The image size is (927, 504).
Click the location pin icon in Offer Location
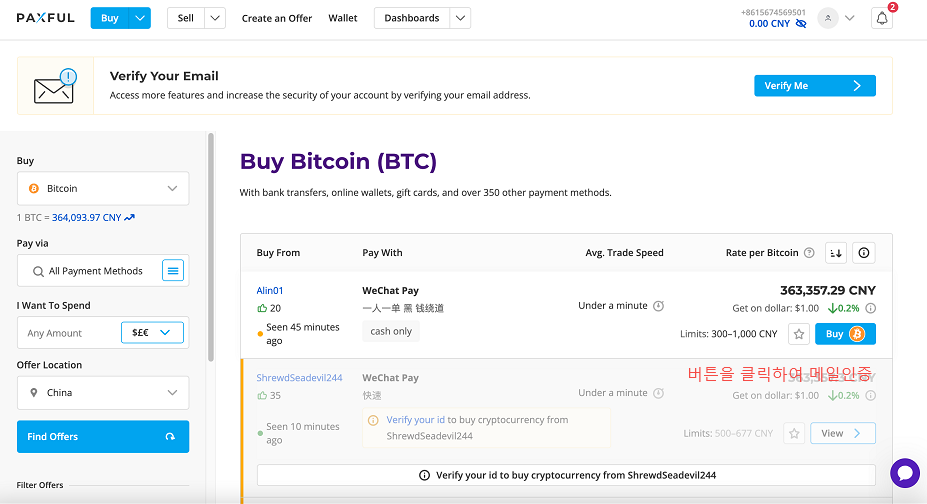point(34,393)
